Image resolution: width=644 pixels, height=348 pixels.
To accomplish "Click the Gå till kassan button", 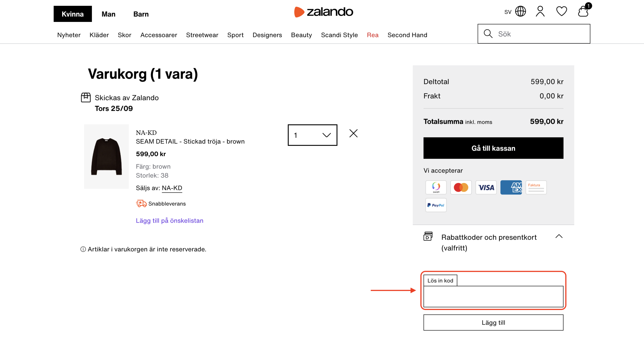I will click(493, 148).
